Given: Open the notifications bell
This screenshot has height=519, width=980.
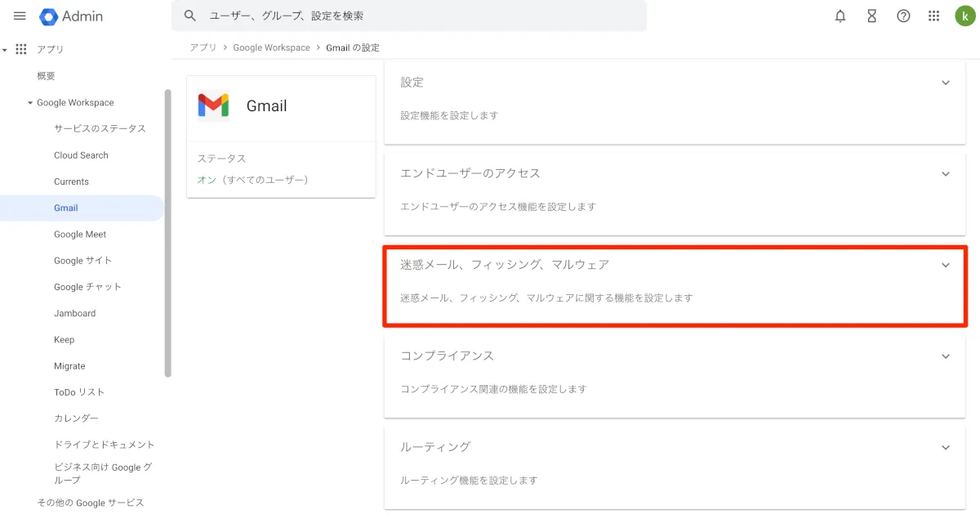Looking at the screenshot, I should [x=840, y=16].
